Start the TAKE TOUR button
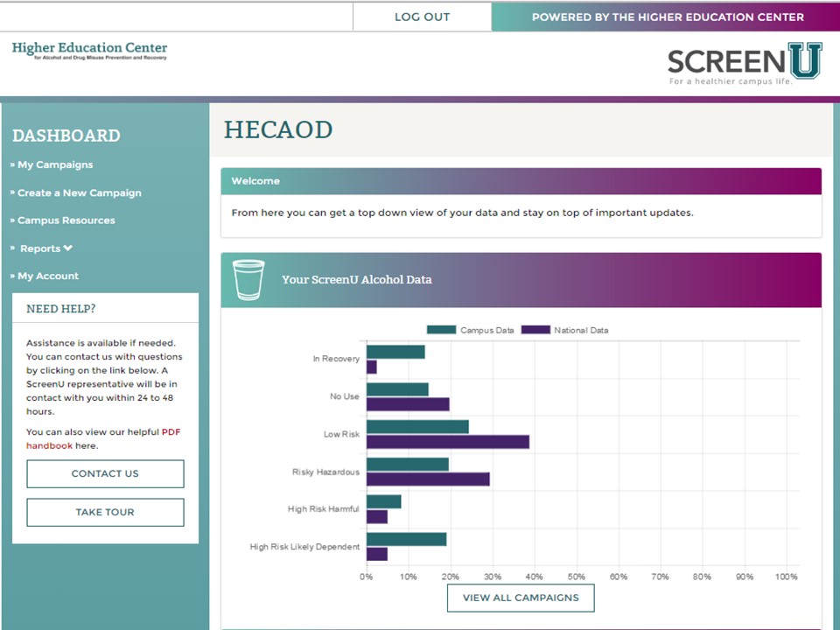 point(106,512)
